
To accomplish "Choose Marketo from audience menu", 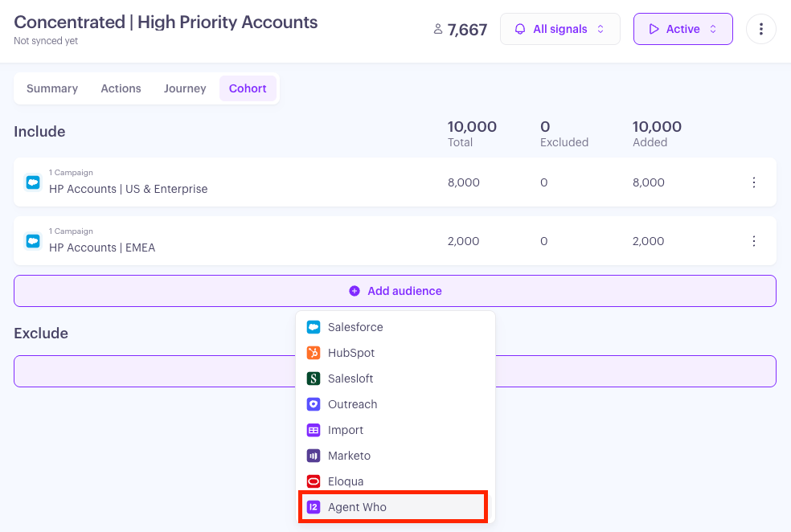I will click(x=395, y=456).
